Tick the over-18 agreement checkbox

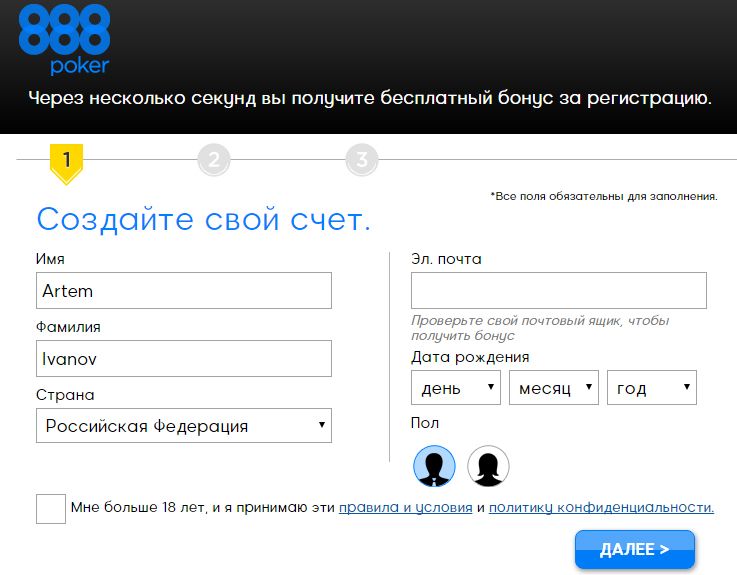point(51,508)
